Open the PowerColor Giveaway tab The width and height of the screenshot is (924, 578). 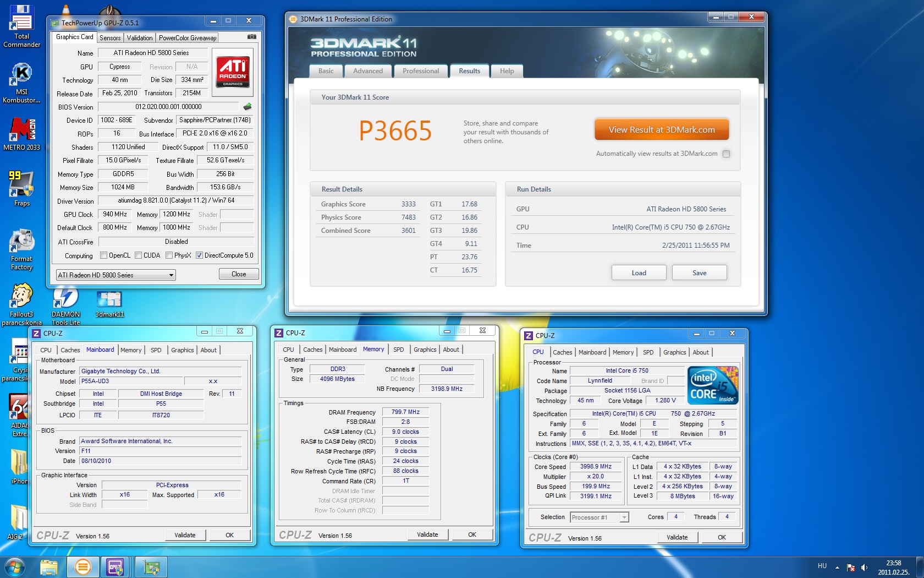pyautogui.click(x=188, y=38)
